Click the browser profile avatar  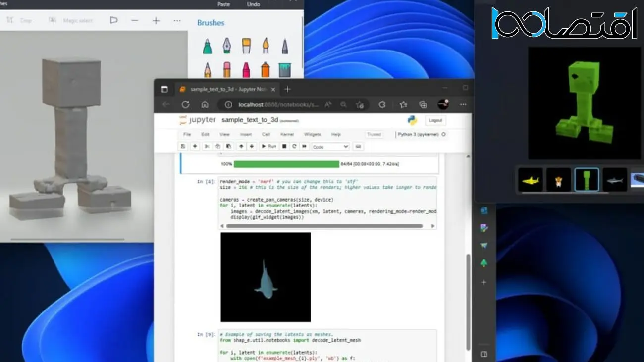(443, 104)
